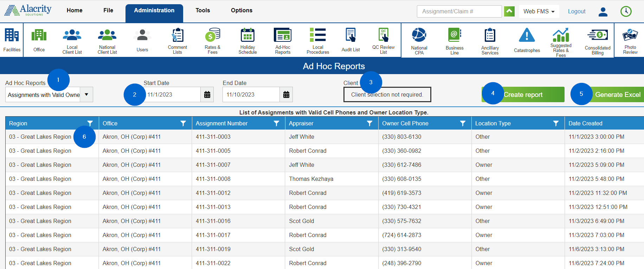Click the clock icon in header

626,12
